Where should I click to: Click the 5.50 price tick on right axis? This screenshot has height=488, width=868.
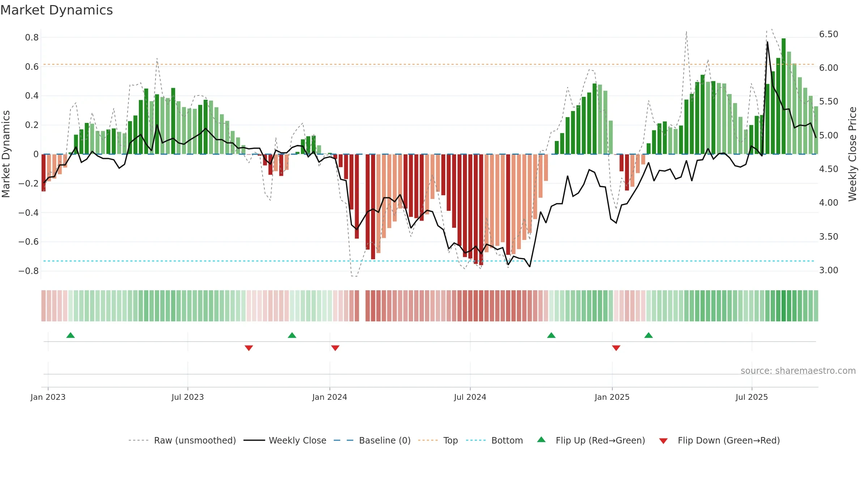829,102
